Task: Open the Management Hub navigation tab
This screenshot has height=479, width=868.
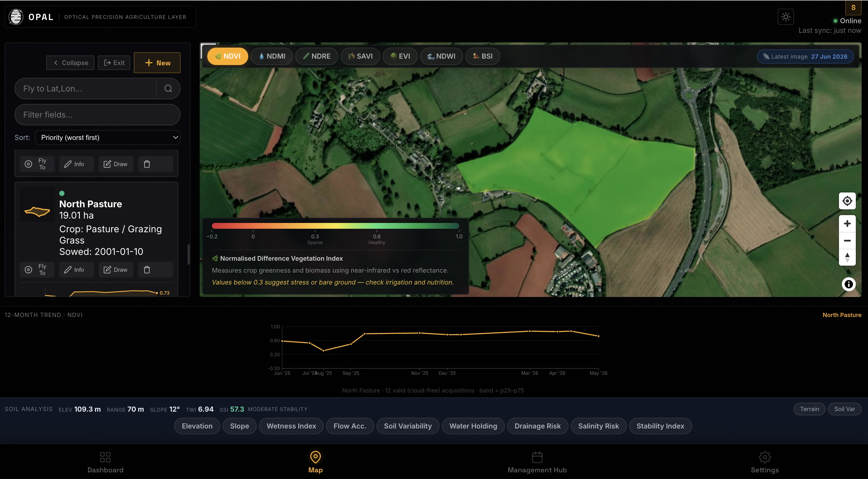Action: pyautogui.click(x=537, y=462)
